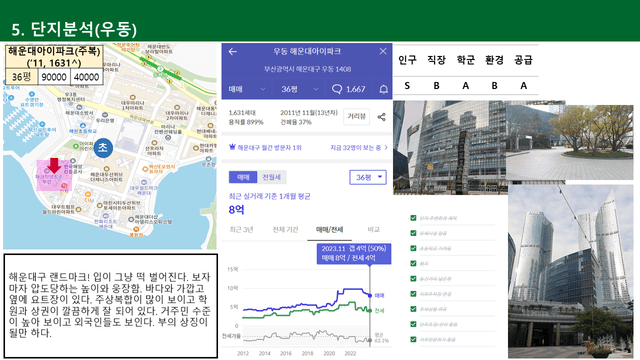Click the 1,631세대 household count text
640x360 pixels.
point(243,112)
